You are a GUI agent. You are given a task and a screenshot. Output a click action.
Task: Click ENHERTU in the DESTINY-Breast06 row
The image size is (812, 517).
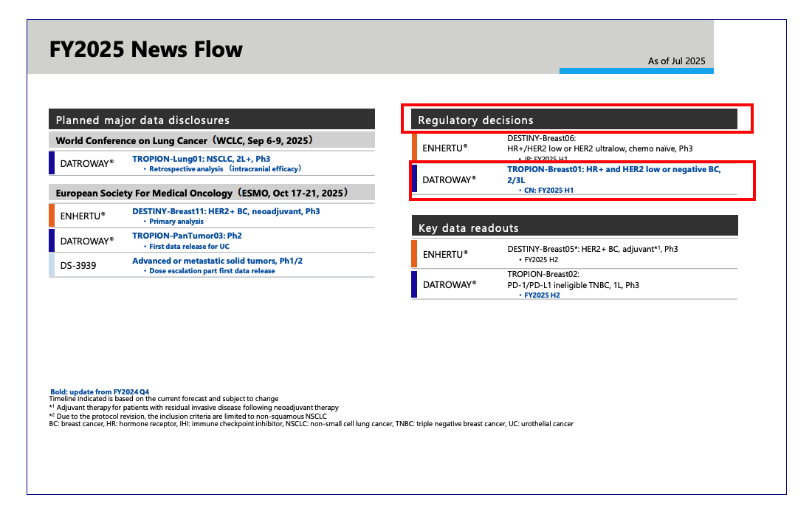pos(445,148)
